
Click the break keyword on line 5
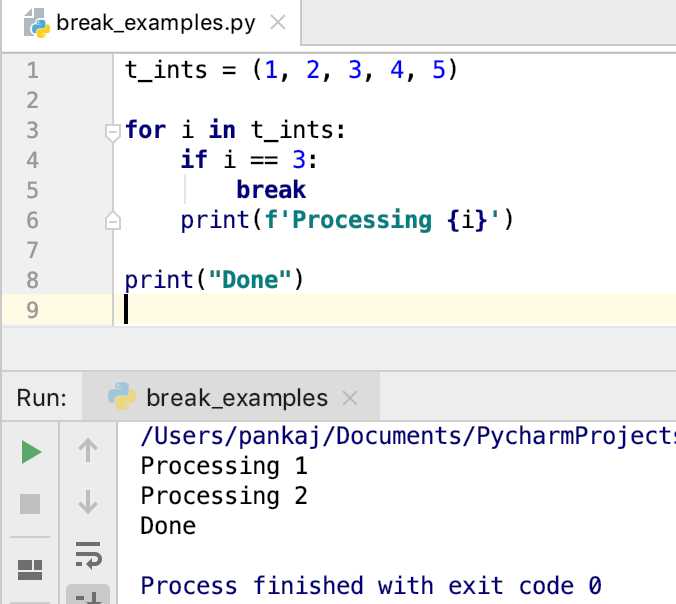point(271,190)
